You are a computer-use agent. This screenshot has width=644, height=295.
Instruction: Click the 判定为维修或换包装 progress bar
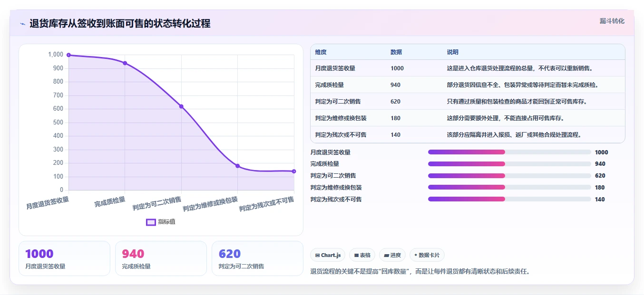click(x=509, y=187)
